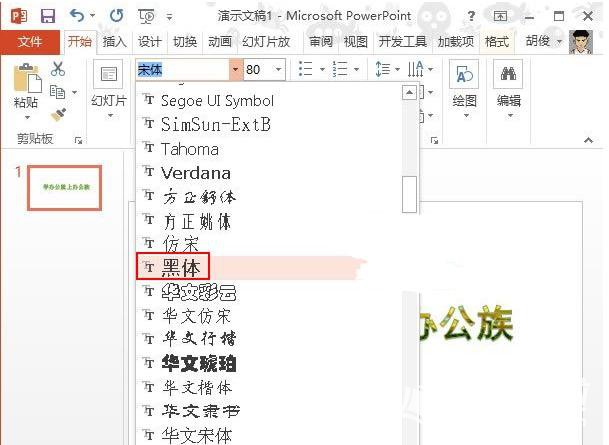Click the Cut scissors icon
Image resolution: width=609 pixels, height=445 pixels.
58,69
